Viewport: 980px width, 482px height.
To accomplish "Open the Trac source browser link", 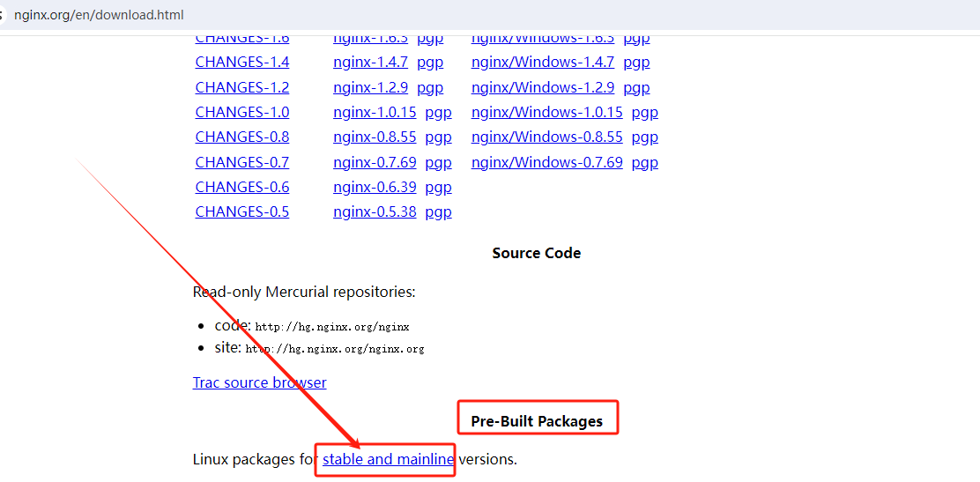I will (x=260, y=382).
